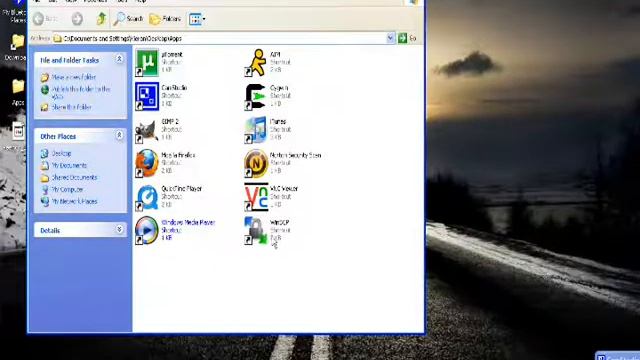Select the Apps folder on the desktop
Image resolution: width=640 pixels, height=360 pixels.
[x=18, y=92]
